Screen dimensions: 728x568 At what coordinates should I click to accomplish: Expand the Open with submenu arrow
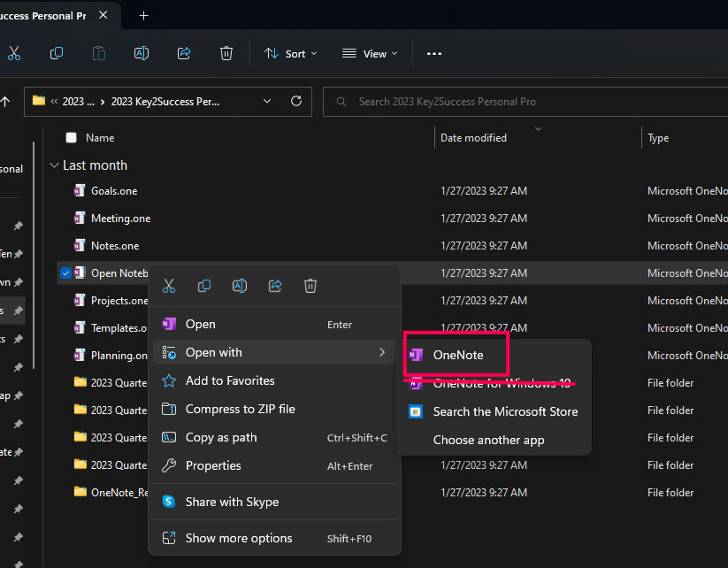click(x=382, y=352)
